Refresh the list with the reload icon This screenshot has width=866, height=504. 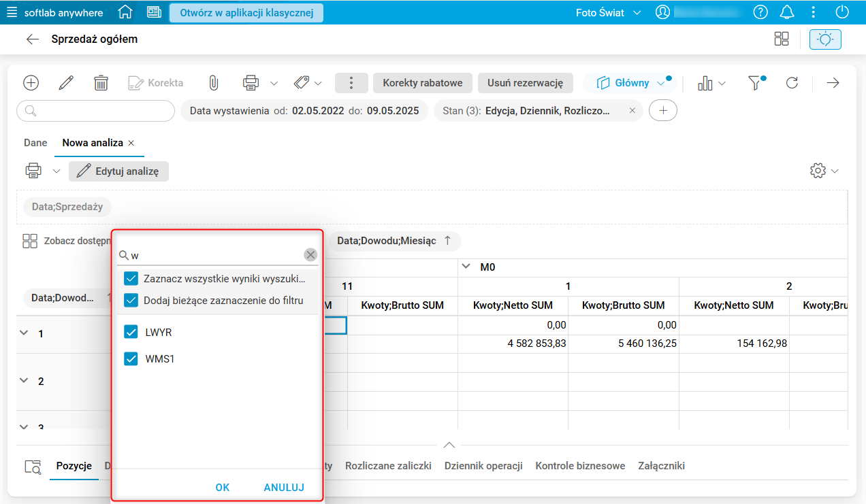coord(792,83)
